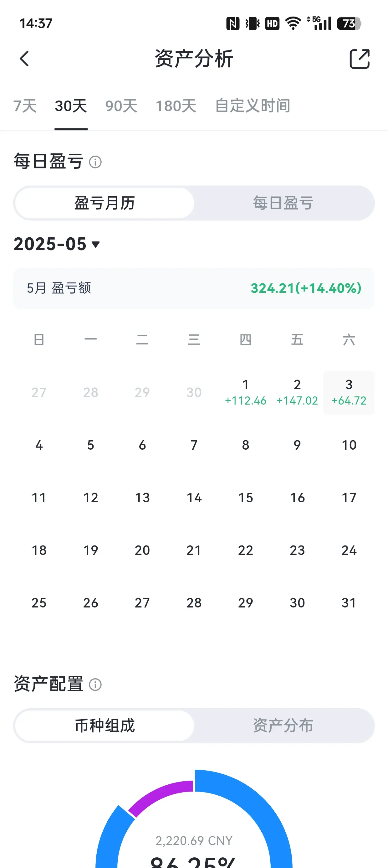Select the 币种组成 toggle segment
388x868 pixels.
click(x=105, y=726)
